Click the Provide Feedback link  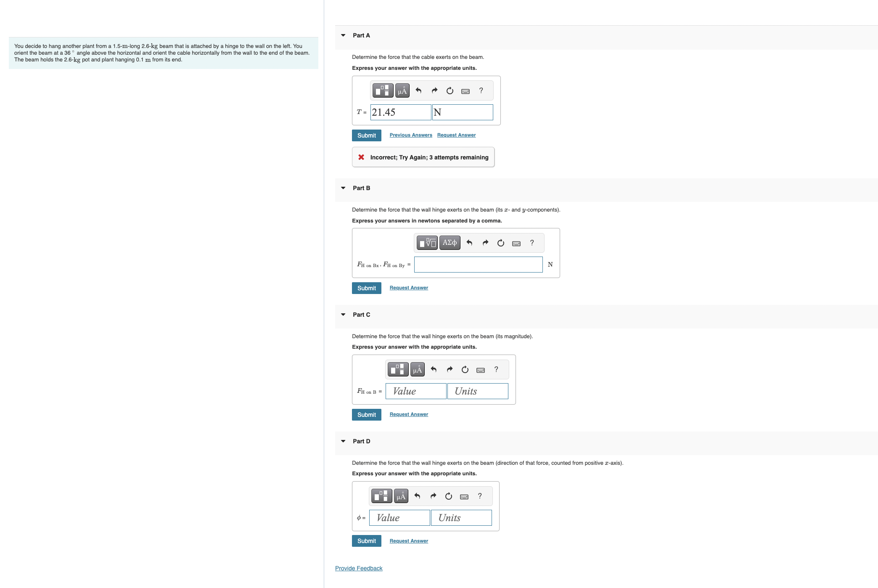coord(358,568)
